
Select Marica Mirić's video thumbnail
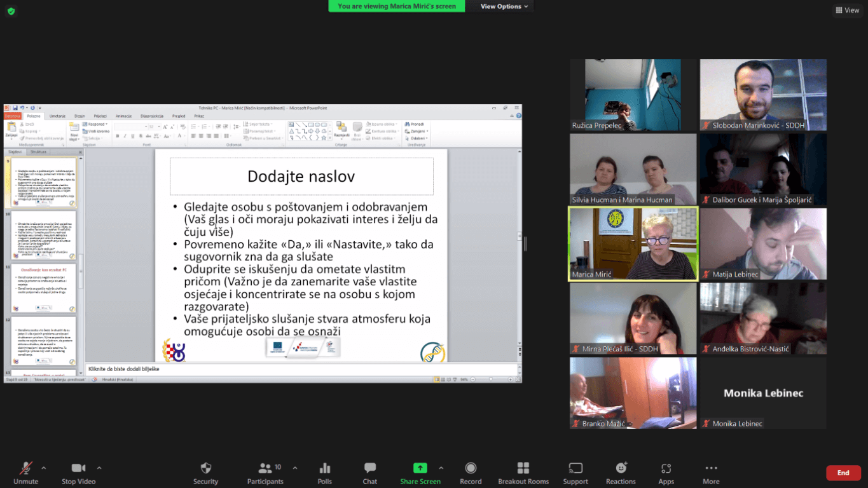[633, 243]
